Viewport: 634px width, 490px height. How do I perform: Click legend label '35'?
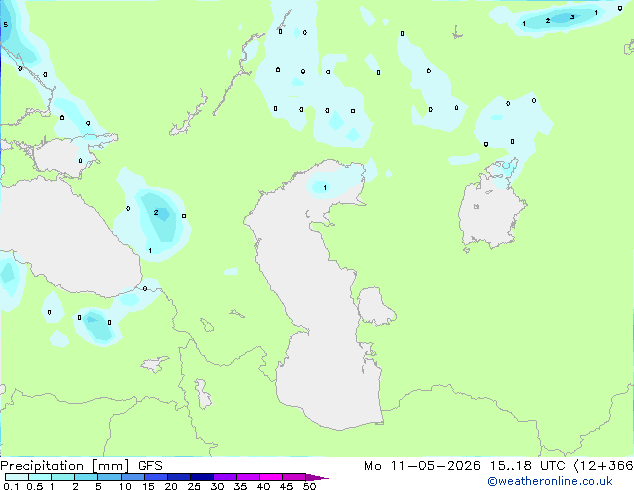pyautogui.click(x=240, y=486)
